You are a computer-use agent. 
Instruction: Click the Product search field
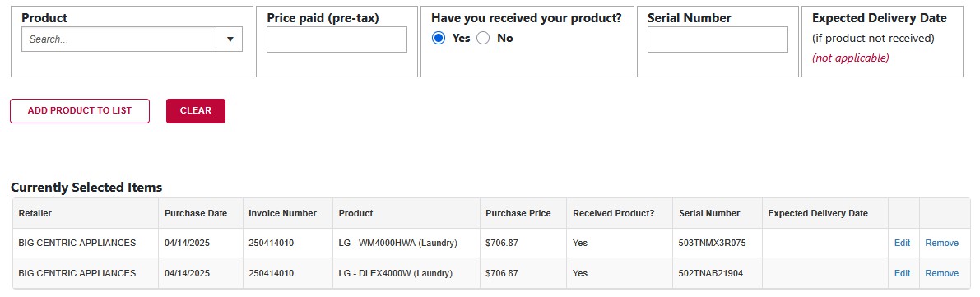click(118, 39)
